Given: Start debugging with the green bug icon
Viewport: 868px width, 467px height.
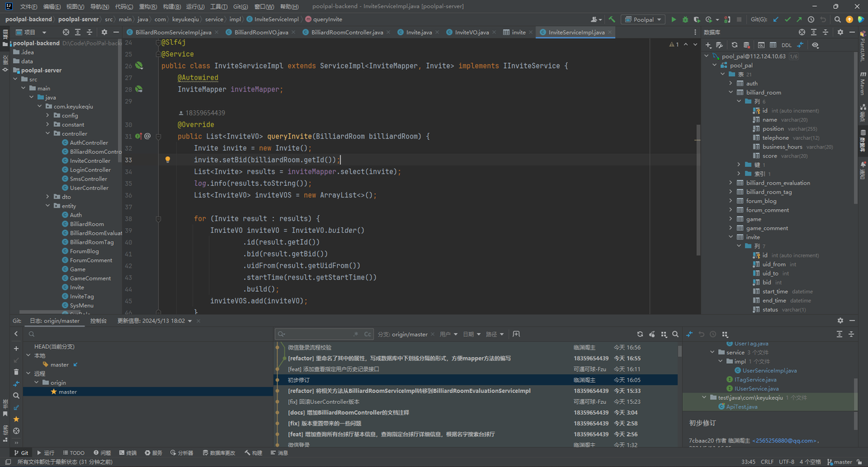Looking at the screenshot, I should (x=685, y=20).
